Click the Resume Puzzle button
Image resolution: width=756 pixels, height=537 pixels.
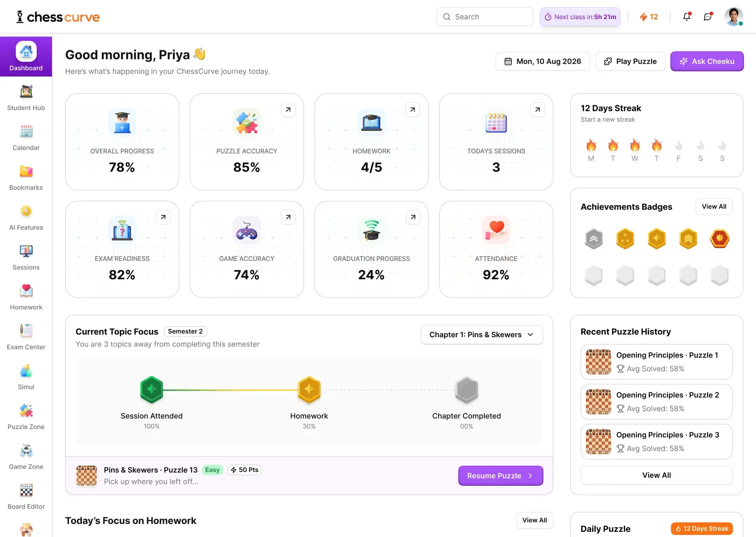tap(500, 476)
